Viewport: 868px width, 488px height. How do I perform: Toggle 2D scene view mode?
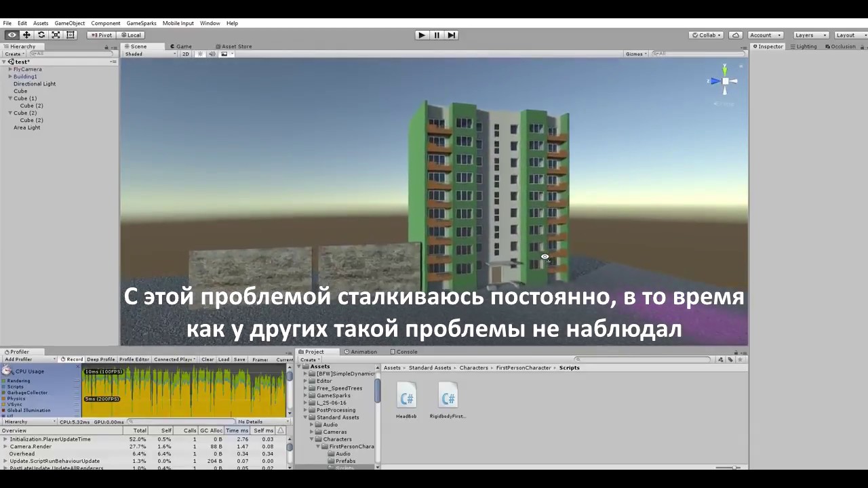[x=186, y=54]
